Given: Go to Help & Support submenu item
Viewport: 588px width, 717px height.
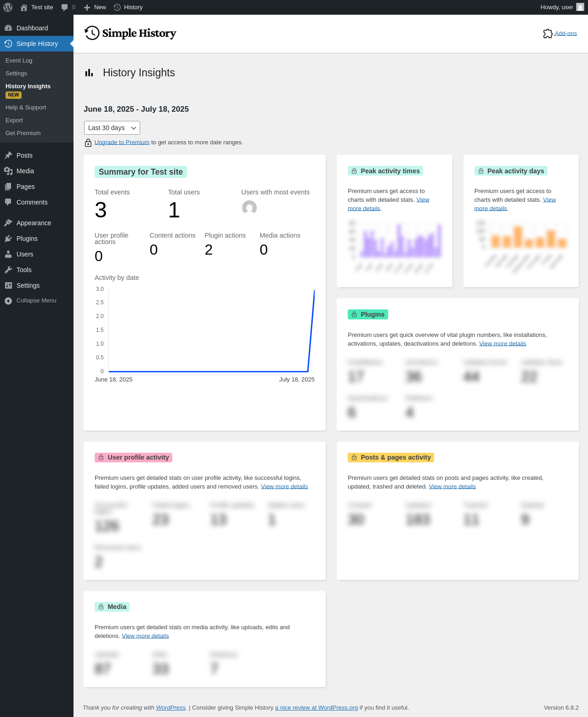Looking at the screenshot, I should pos(26,108).
